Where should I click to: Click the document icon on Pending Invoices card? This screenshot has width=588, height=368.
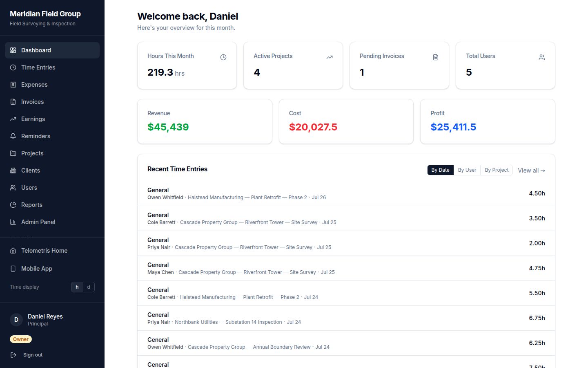tap(436, 57)
